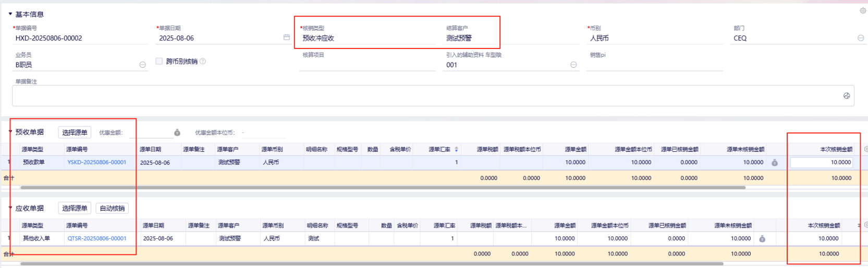Click the 自动核销 button
This screenshot has width=868, height=268.
[x=112, y=208]
